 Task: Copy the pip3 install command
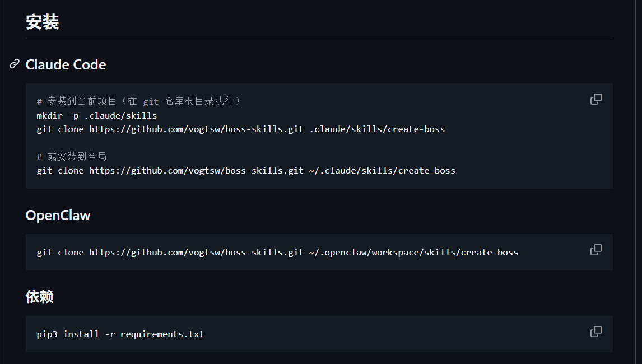(x=596, y=332)
